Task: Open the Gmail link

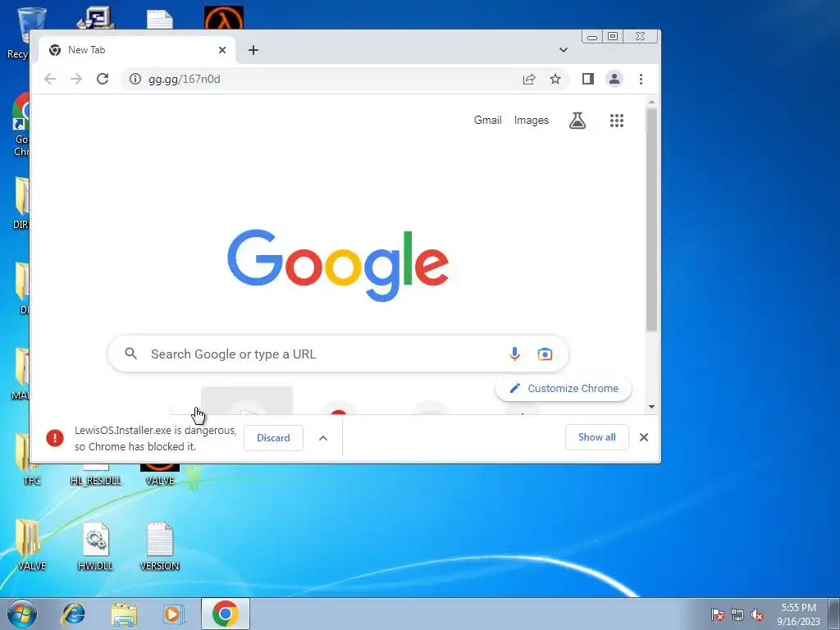Action: point(487,120)
